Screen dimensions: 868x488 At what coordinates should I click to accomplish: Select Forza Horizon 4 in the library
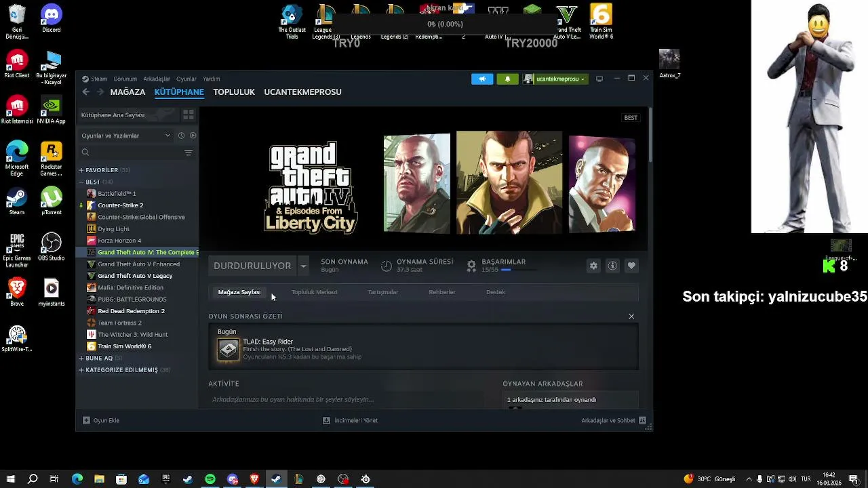pyautogui.click(x=119, y=241)
